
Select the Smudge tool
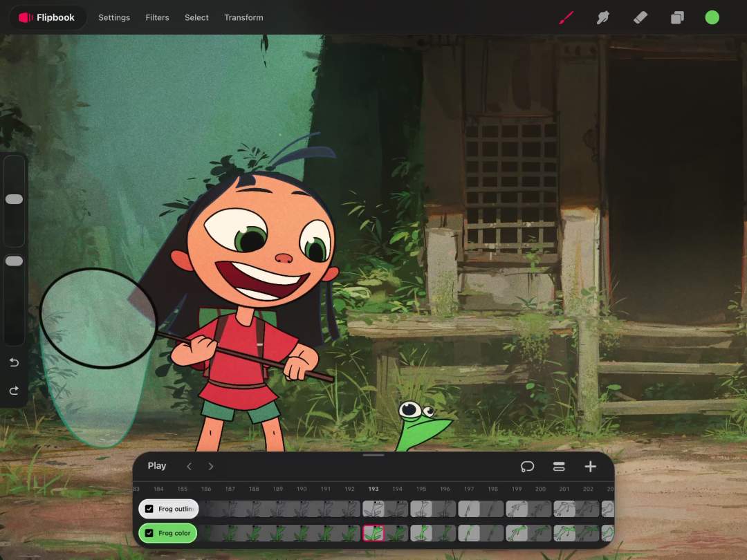[x=602, y=17]
